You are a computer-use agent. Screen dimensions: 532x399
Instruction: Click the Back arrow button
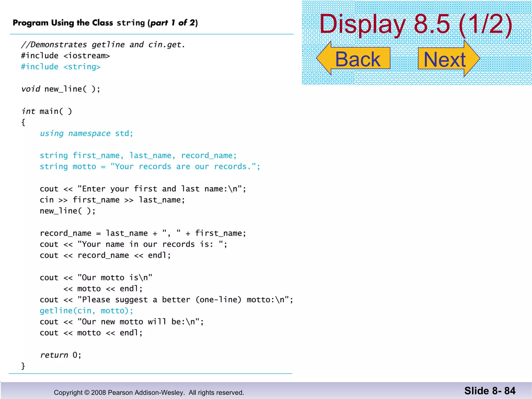point(353,58)
